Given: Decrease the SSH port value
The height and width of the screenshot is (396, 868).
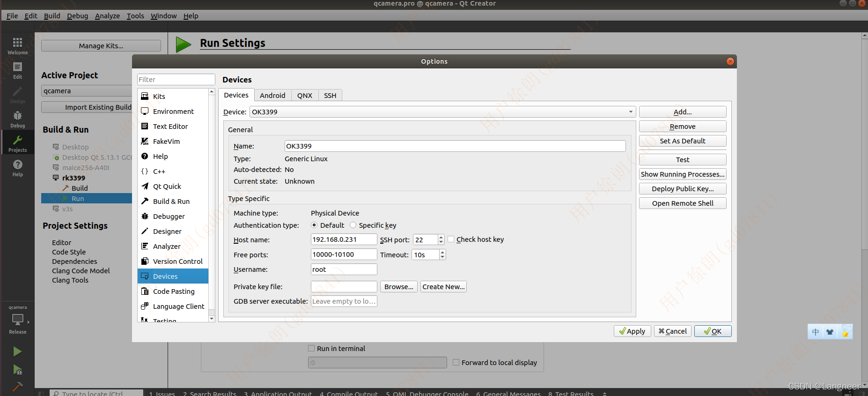Looking at the screenshot, I should coord(441,242).
